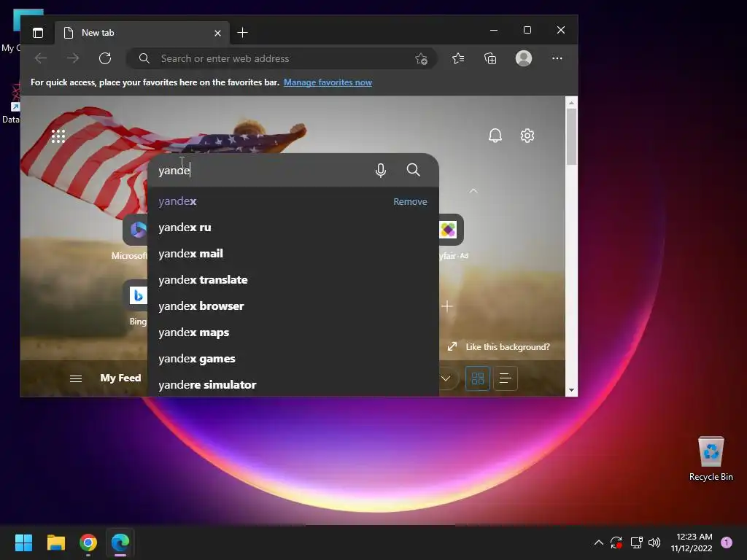Open the sync update tray icon
Screen dimensions: 747x560
[616, 542]
